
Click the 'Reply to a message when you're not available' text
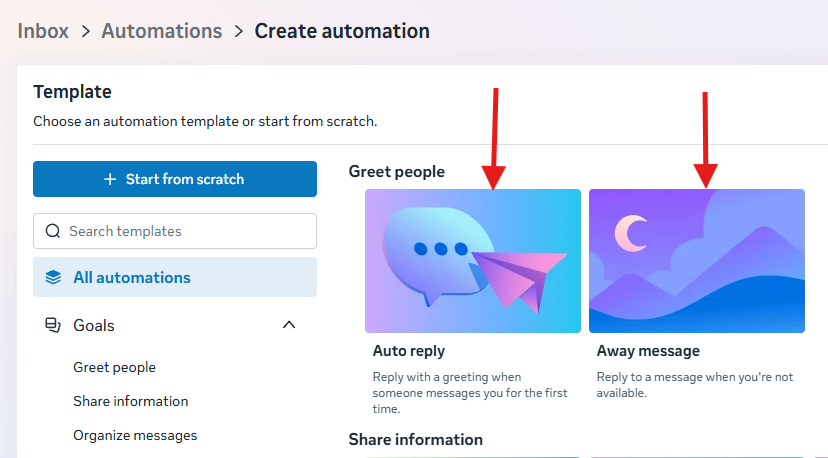click(695, 385)
